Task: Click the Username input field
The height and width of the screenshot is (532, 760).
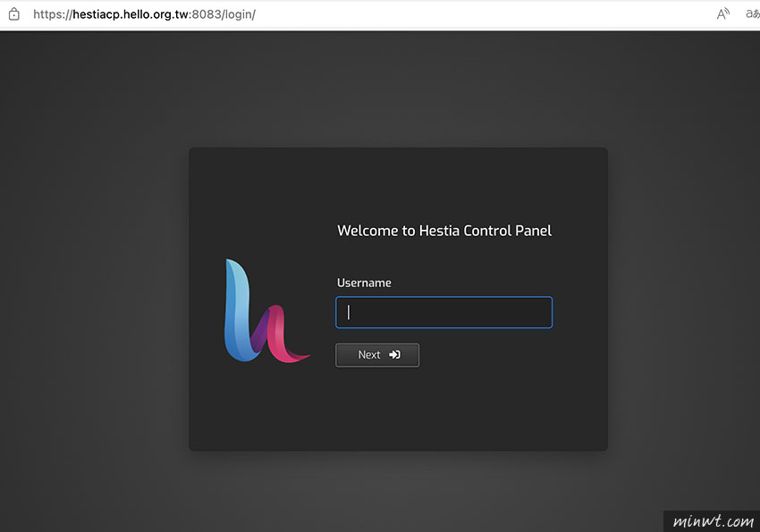Action: [x=443, y=313]
